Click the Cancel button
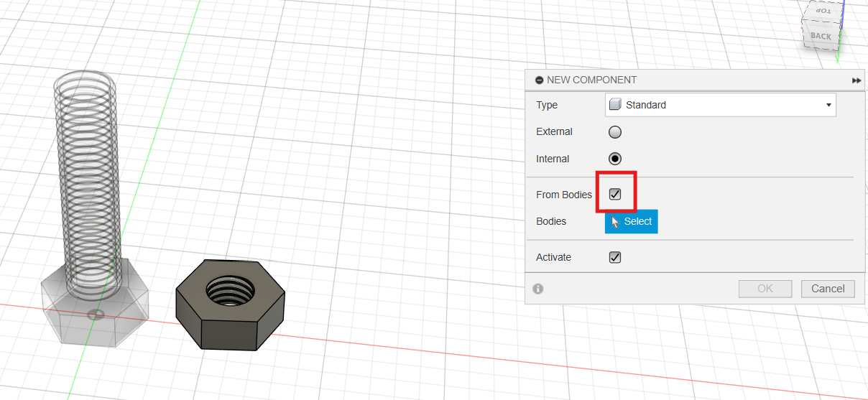The width and height of the screenshot is (868, 400). [x=828, y=289]
